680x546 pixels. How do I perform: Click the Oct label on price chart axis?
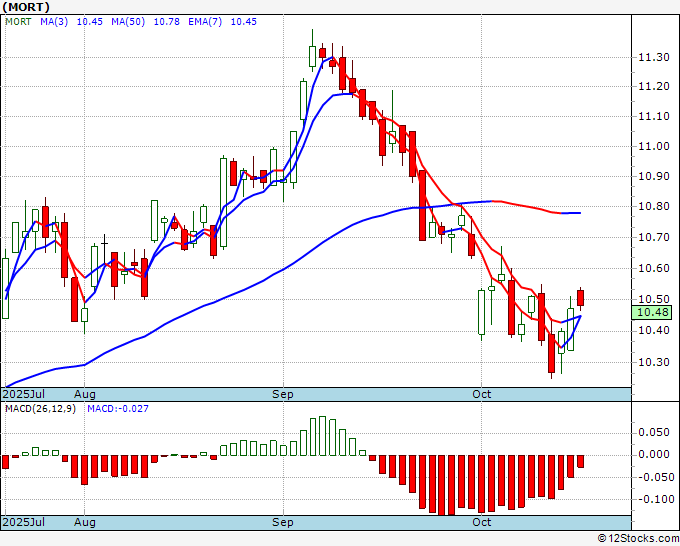[481, 394]
